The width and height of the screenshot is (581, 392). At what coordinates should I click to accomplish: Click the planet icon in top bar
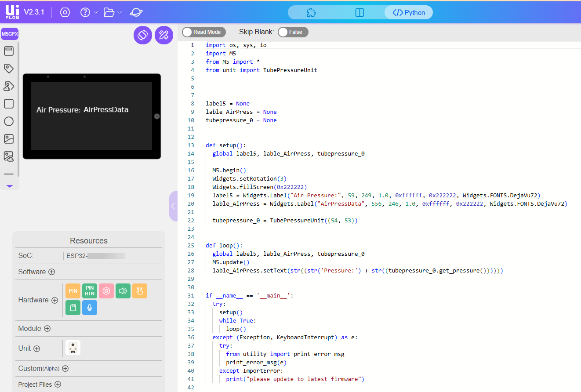(x=136, y=12)
